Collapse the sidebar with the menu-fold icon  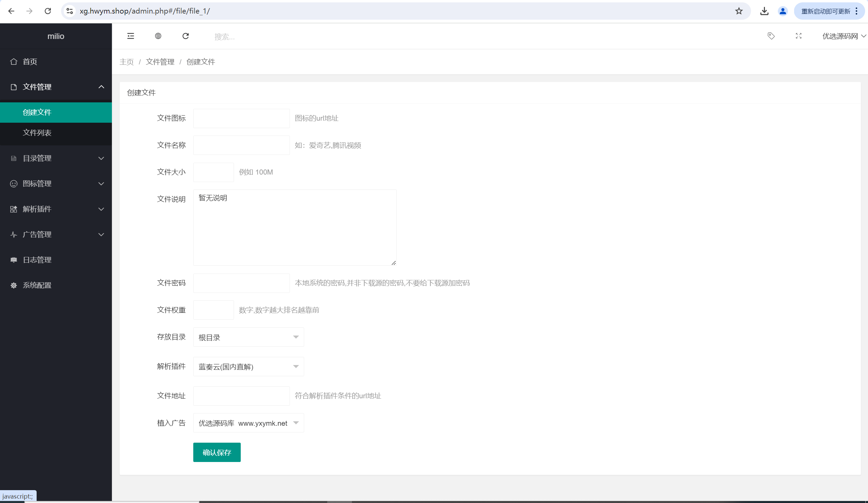(x=131, y=36)
